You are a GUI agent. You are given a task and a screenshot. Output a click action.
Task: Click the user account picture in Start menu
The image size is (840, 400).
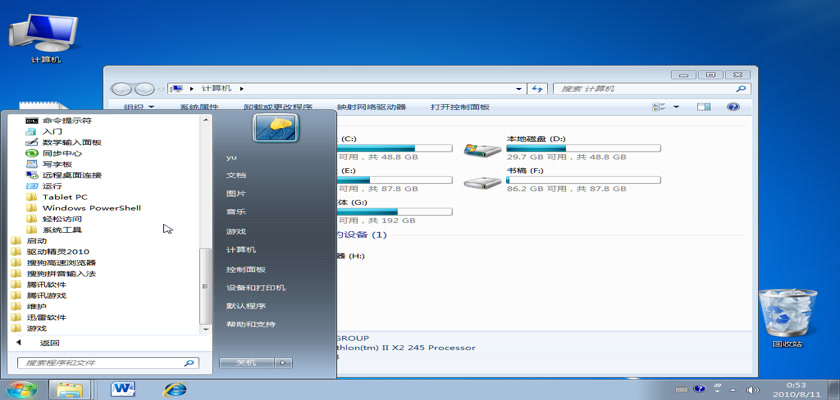pos(276,127)
